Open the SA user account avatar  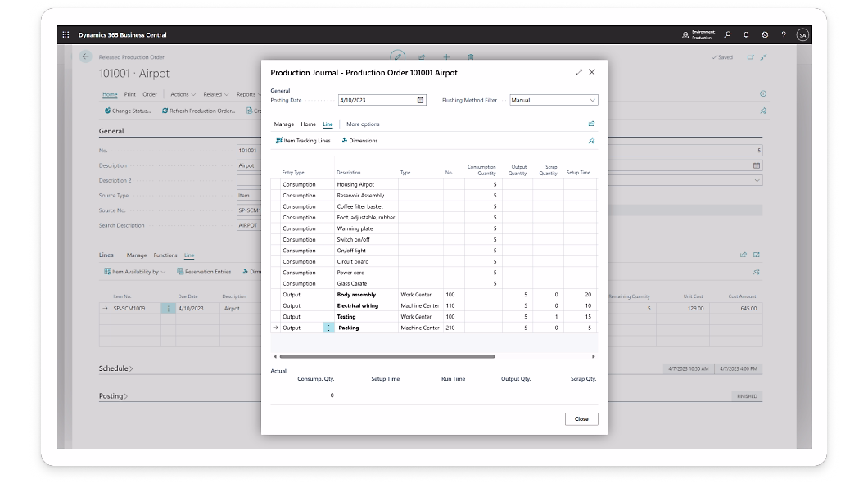(802, 35)
